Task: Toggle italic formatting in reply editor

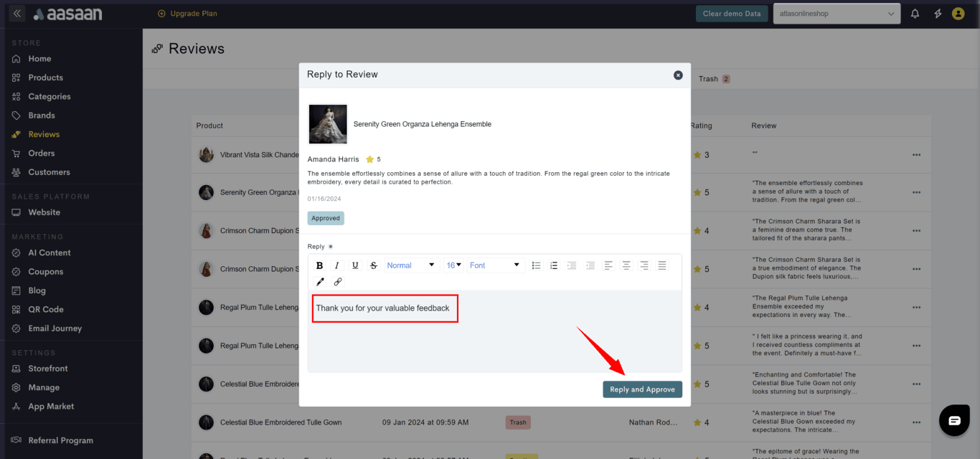Action: click(337, 265)
